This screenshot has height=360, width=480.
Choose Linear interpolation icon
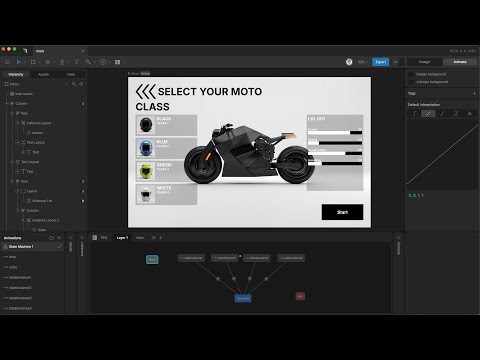(428, 114)
